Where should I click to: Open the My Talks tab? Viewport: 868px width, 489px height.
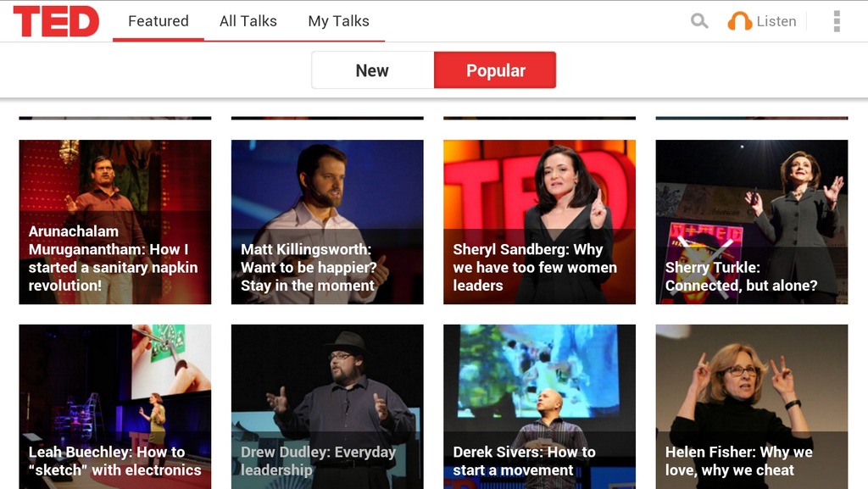[x=338, y=21]
